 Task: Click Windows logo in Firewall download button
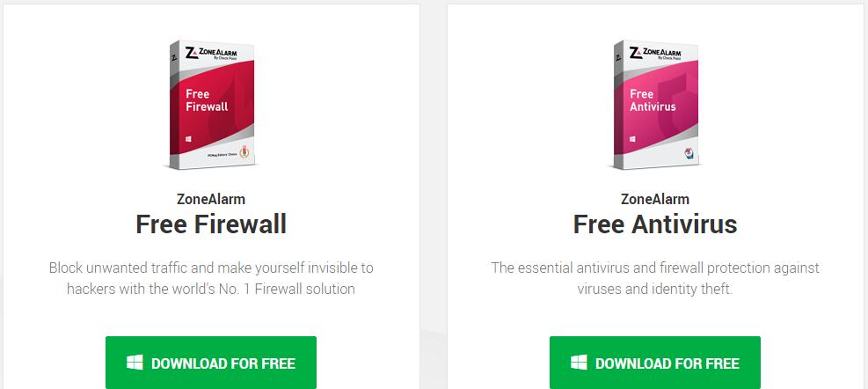135,363
